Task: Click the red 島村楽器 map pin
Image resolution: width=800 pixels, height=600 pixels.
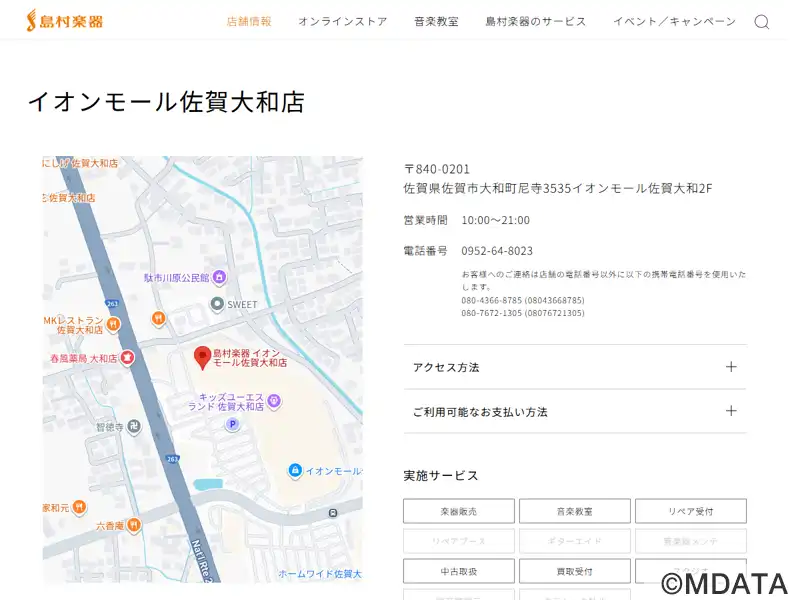Action: [x=203, y=357]
